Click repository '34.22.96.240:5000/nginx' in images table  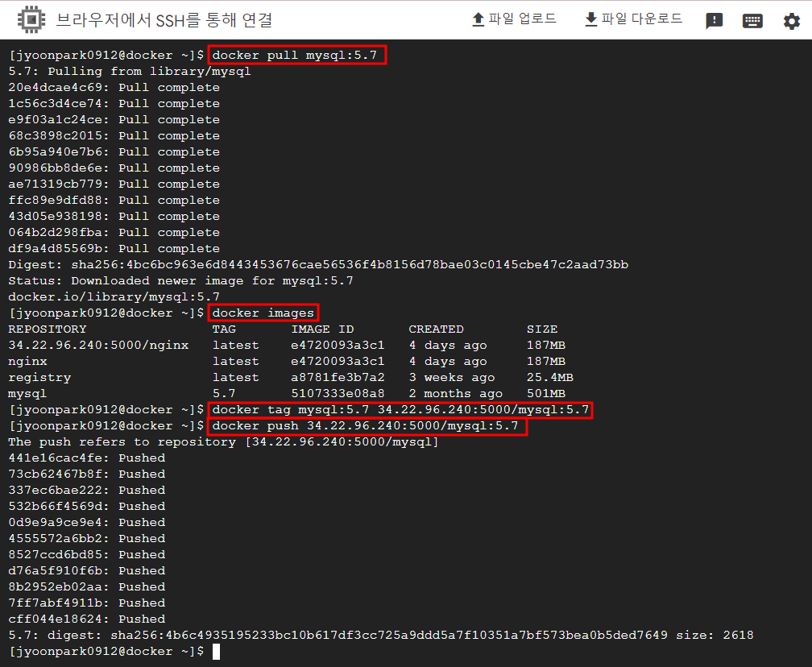(98, 346)
